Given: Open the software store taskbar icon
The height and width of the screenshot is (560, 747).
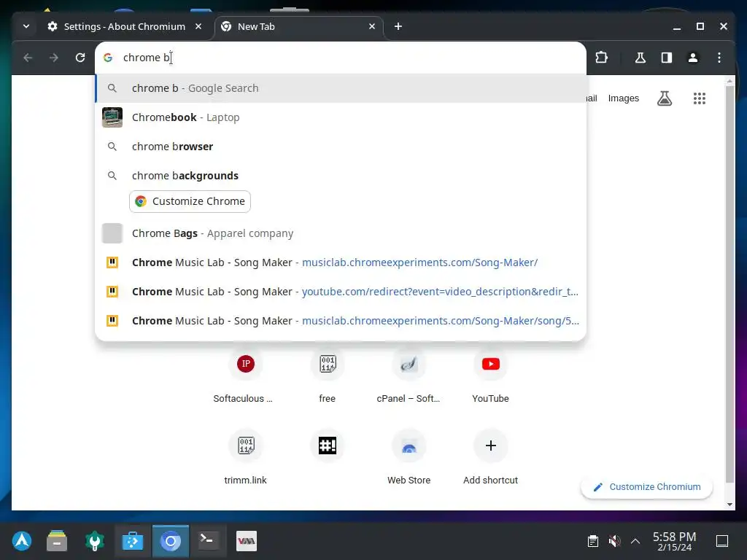Looking at the screenshot, I should click(x=133, y=541).
